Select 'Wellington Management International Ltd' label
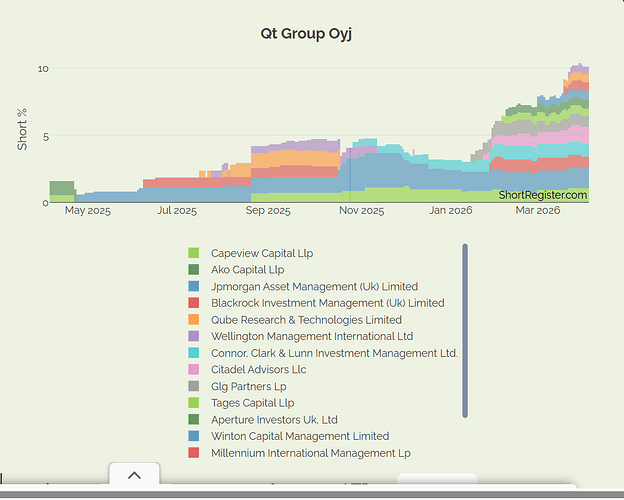 click(x=312, y=336)
